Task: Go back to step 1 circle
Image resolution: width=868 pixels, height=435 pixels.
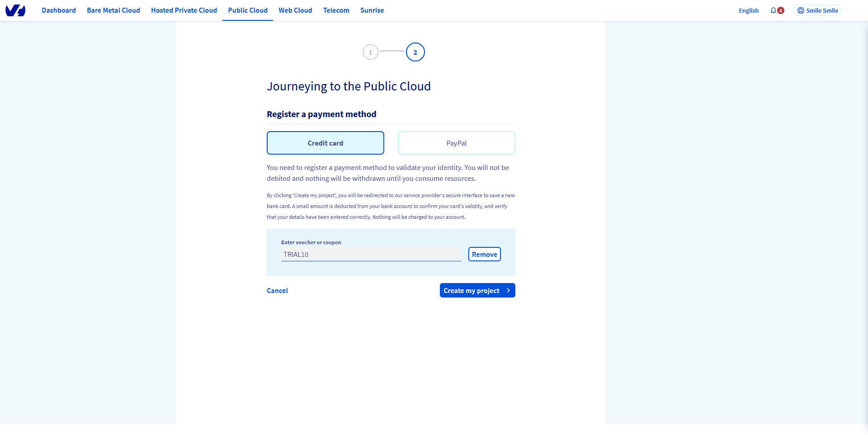Action: point(370,52)
